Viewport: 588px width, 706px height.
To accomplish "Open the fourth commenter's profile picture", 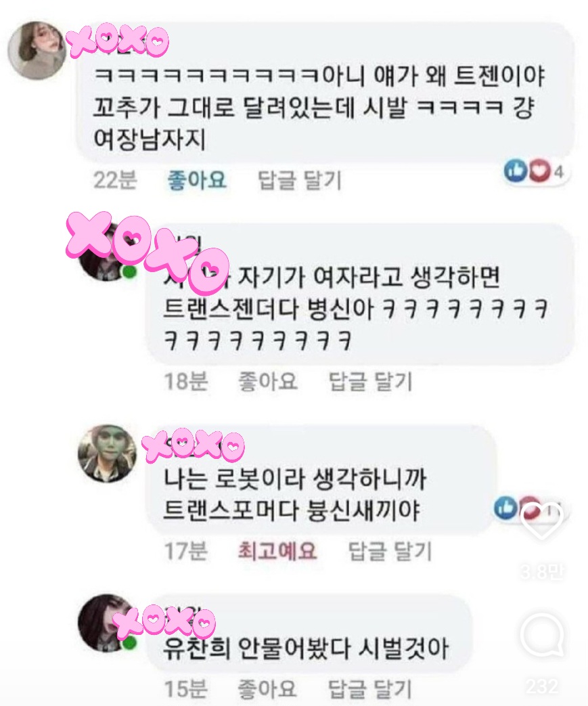I will [107, 622].
